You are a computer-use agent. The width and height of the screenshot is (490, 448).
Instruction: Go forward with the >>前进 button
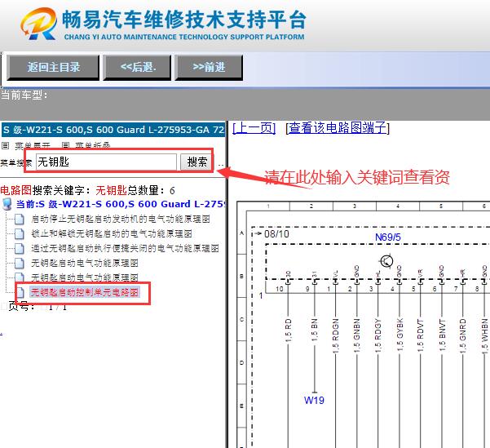click(x=209, y=67)
